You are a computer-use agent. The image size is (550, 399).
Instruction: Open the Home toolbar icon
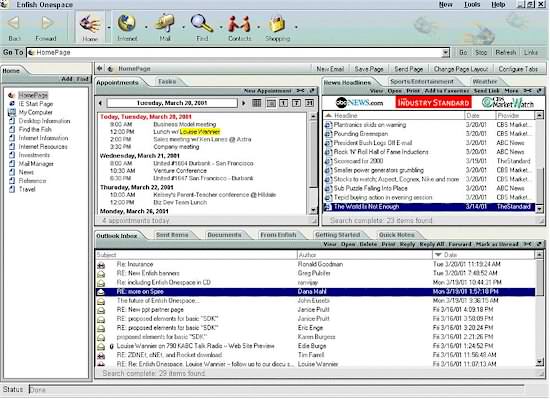pos(90,23)
